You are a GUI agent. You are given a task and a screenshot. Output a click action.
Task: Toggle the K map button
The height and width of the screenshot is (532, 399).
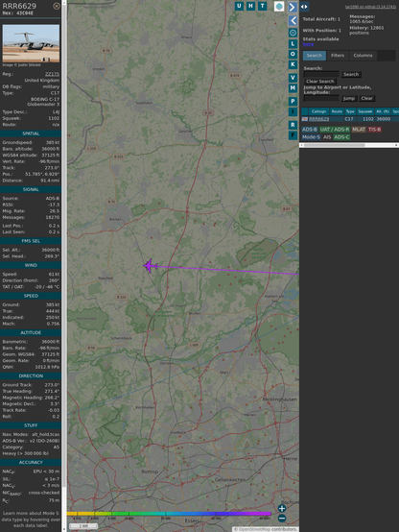[x=293, y=64]
